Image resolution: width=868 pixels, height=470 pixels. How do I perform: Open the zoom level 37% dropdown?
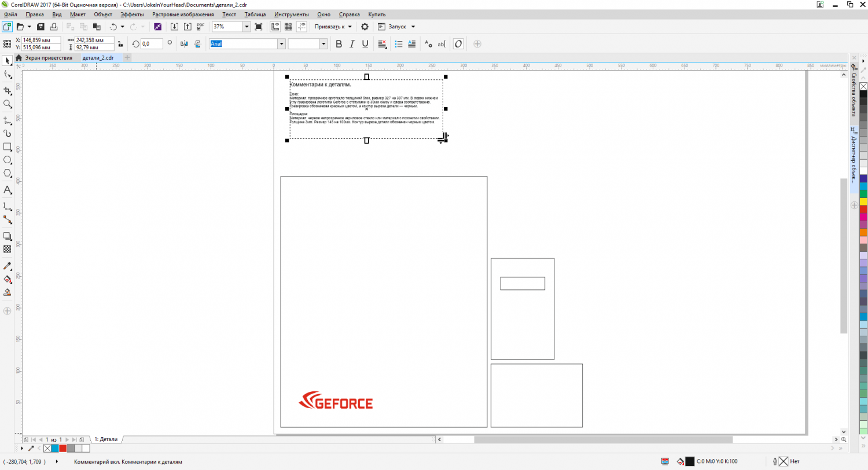(247, 27)
